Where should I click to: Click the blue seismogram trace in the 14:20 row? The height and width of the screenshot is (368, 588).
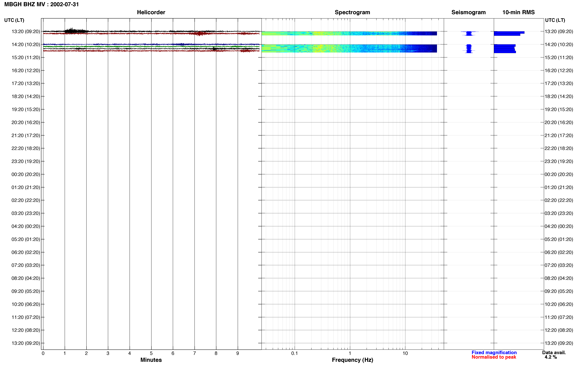point(469,48)
